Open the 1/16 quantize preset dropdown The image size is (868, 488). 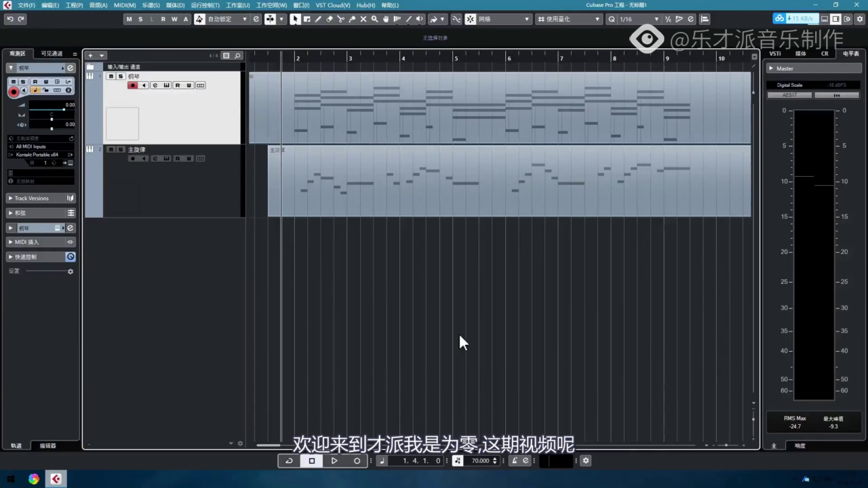(638, 19)
